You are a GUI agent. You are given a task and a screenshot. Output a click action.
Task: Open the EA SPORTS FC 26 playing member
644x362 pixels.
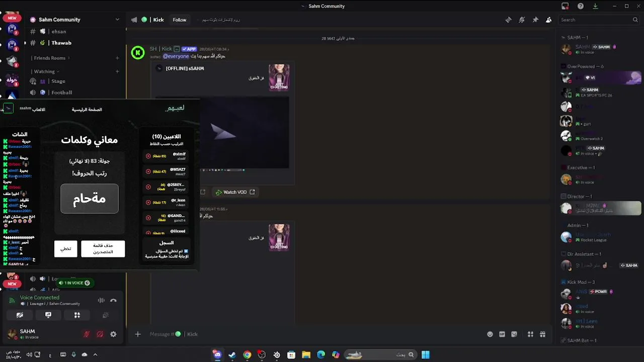(601, 93)
